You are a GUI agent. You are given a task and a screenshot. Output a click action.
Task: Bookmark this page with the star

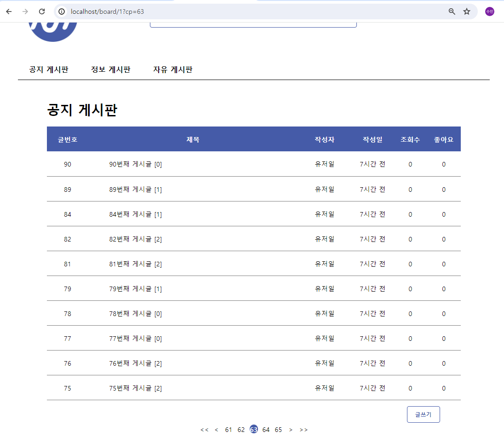(467, 11)
